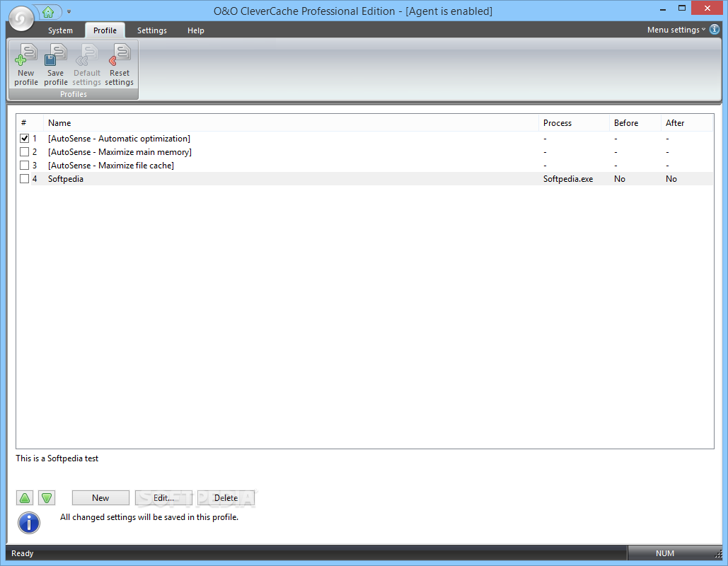
Task: Click the New profile ribbon icon
Action: click(x=26, y=64)
